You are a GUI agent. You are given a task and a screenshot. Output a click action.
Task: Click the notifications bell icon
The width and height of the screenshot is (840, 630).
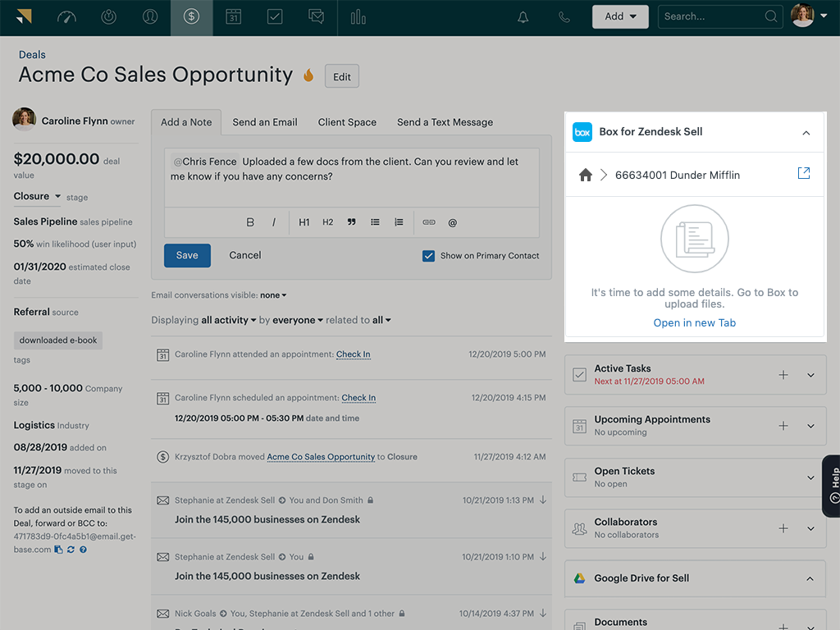click(x=523, y=16)
